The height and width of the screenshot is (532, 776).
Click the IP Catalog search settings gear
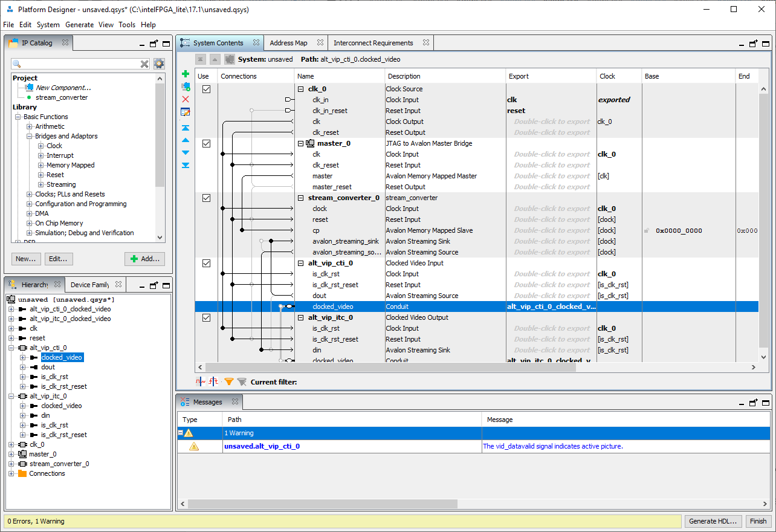tap(159, 64)
